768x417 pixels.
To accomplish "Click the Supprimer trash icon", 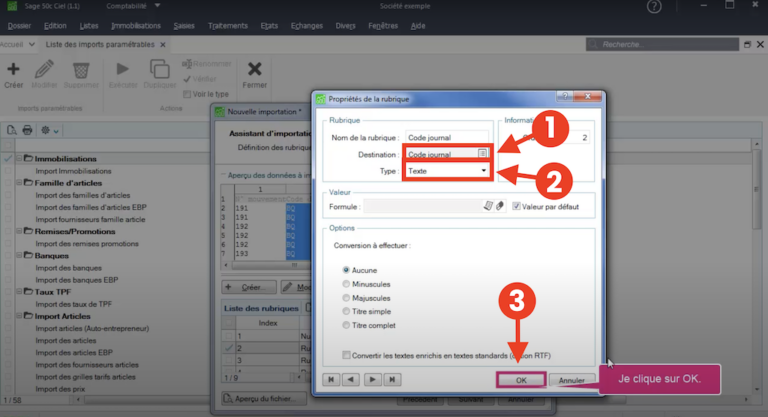I will tap(81, 70).
